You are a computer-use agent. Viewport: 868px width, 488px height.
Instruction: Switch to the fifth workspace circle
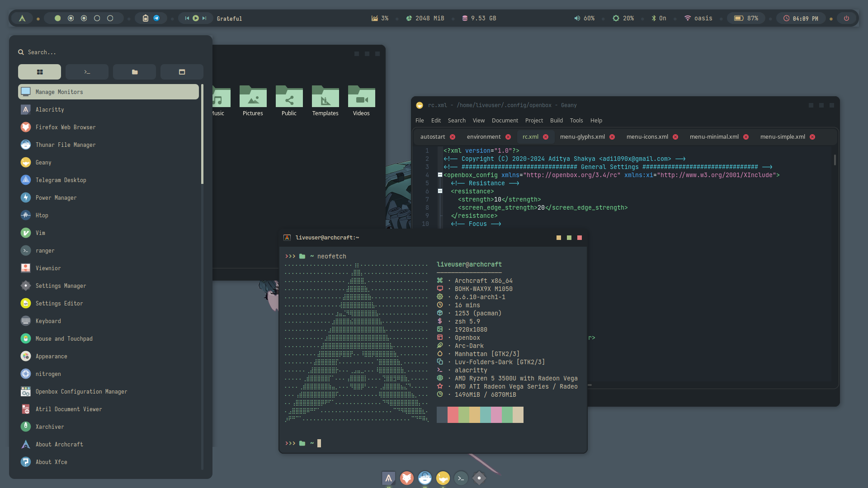(110, 19)
